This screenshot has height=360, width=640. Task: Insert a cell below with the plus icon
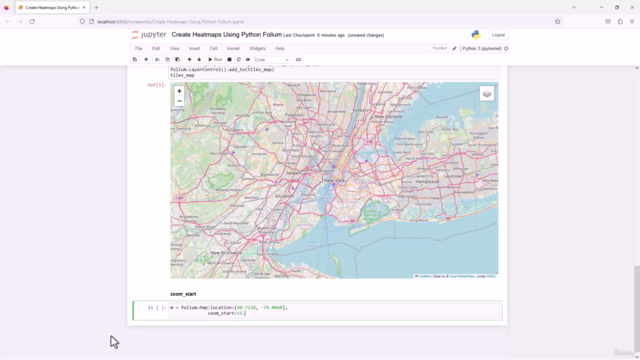pos(146,60)
